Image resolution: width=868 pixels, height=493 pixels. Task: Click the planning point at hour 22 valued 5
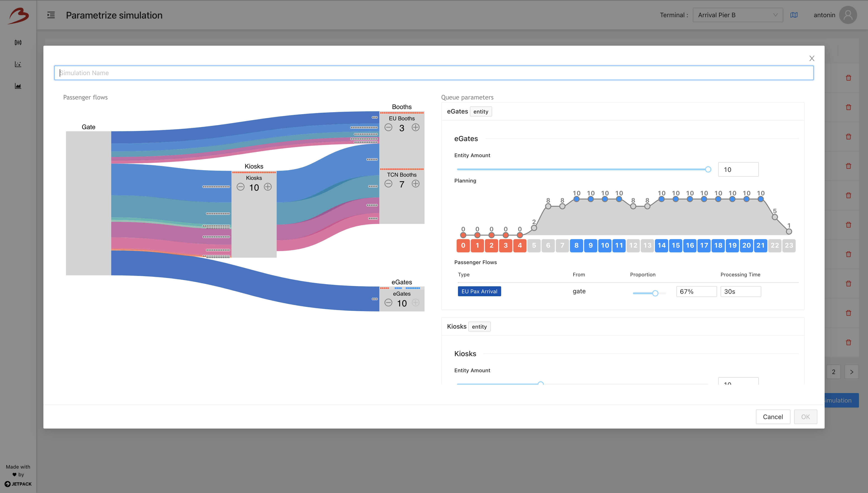[x=775, y=217]
